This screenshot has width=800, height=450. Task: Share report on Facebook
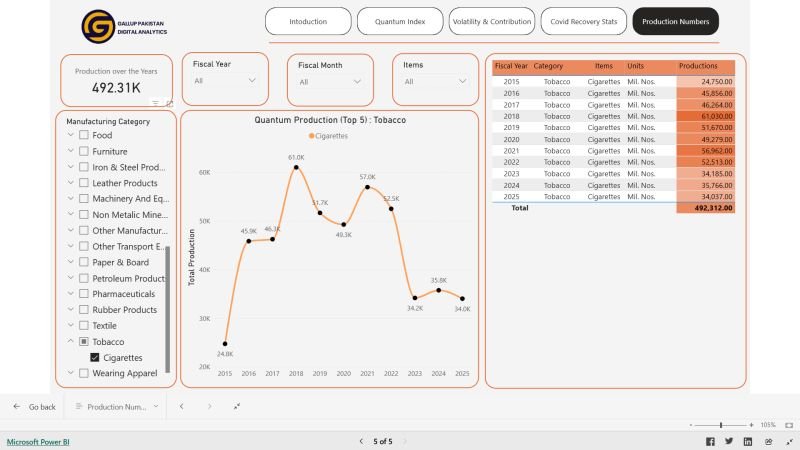710,441
